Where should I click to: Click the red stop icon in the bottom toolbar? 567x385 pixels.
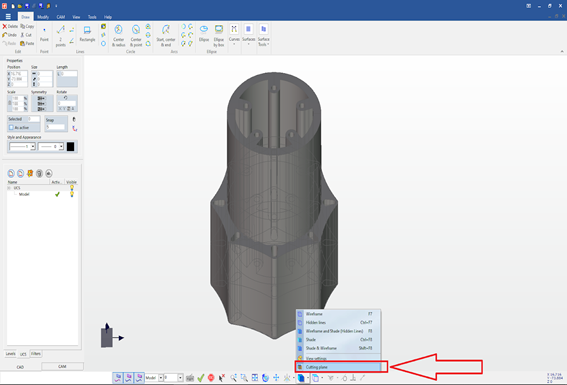(211, 378)
